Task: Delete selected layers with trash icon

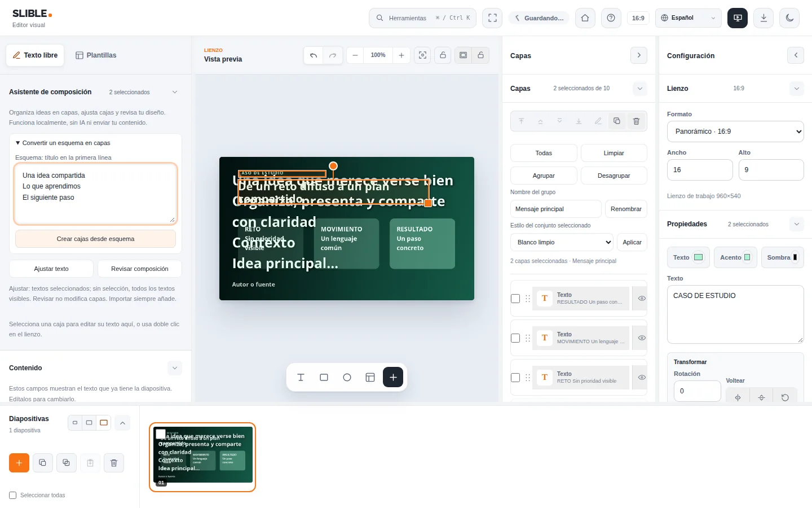Action: [636, 121]
